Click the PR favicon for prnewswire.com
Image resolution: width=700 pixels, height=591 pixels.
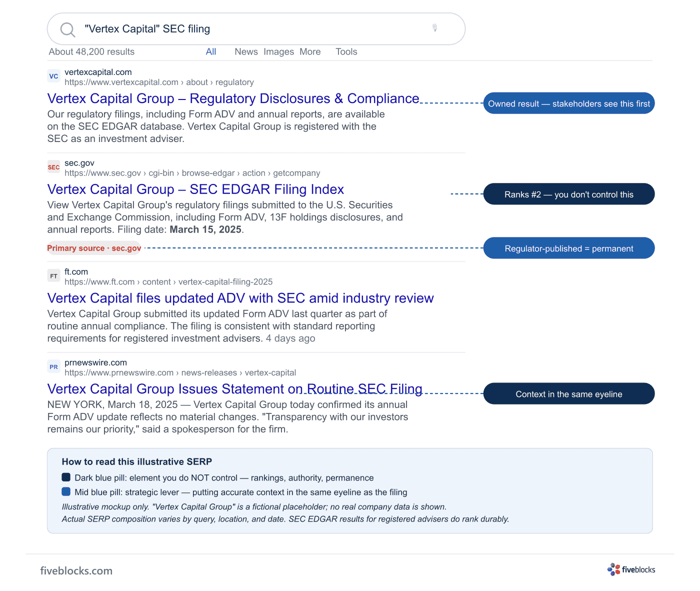[x=53, y=367]
